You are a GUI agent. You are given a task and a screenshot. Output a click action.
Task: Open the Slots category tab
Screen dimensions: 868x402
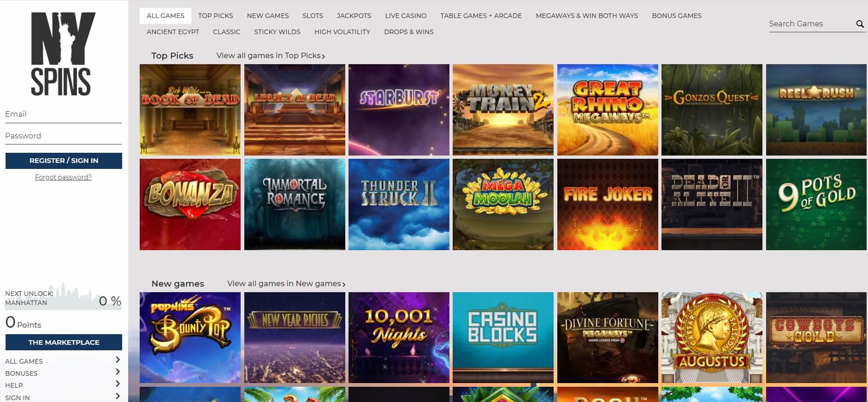[313, 16]
